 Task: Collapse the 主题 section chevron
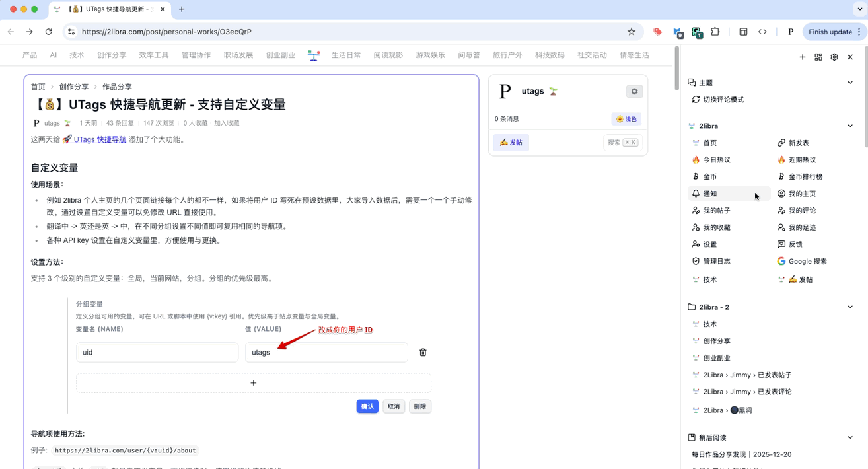point(851,82)
